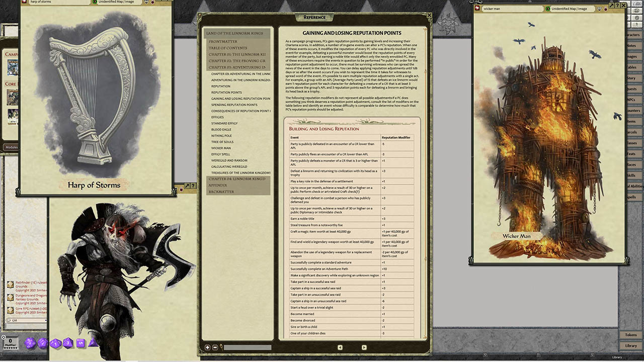
Task: Click the zoom out minus below the reference window
Action: click(x=215, y=347)
